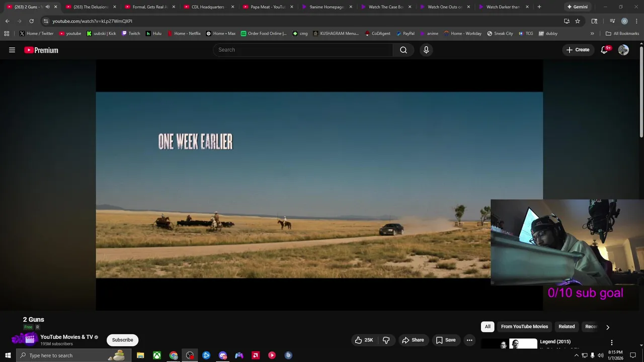
Task: Open the Gemini button in Chrome
Action: point(577,7)
